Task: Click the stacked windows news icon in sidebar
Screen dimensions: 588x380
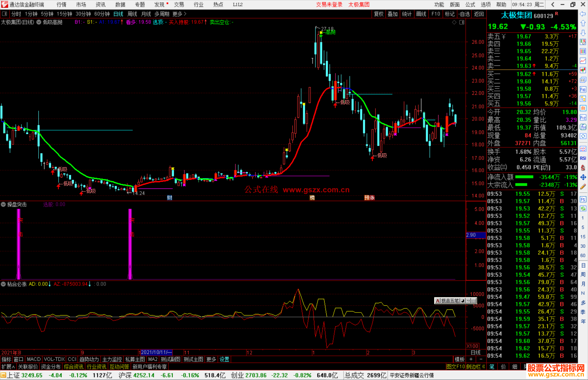Action: [x=583, y=80]
